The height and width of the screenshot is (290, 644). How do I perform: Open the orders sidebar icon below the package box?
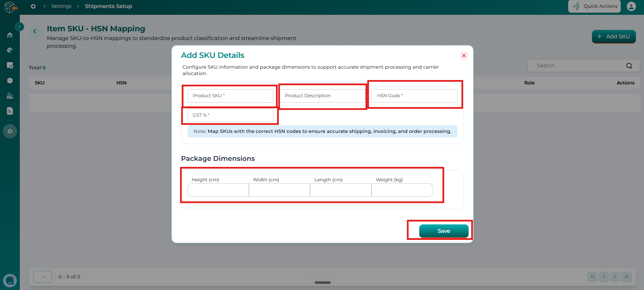pos(10,65)
